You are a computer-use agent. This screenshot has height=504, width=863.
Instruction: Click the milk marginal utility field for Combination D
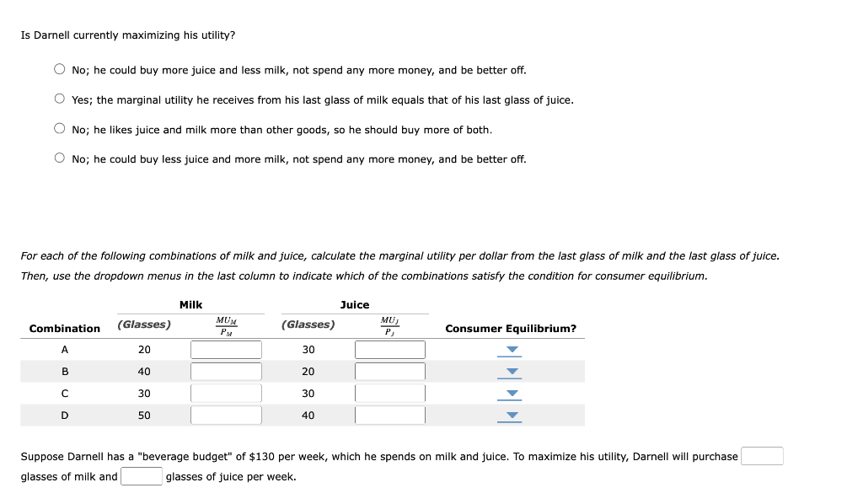point(226,415)
